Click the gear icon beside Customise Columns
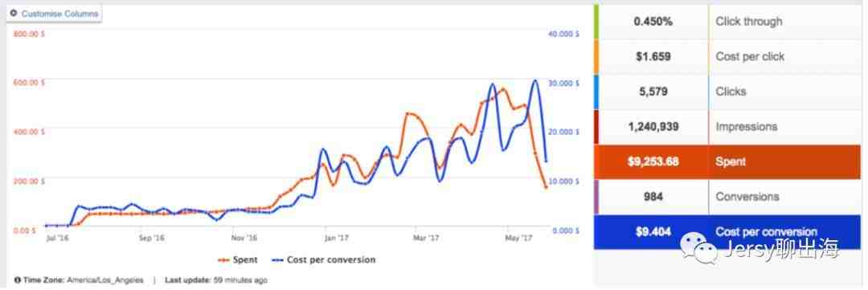868x290 pixels. pyautogui.click(x=14, y=14)
